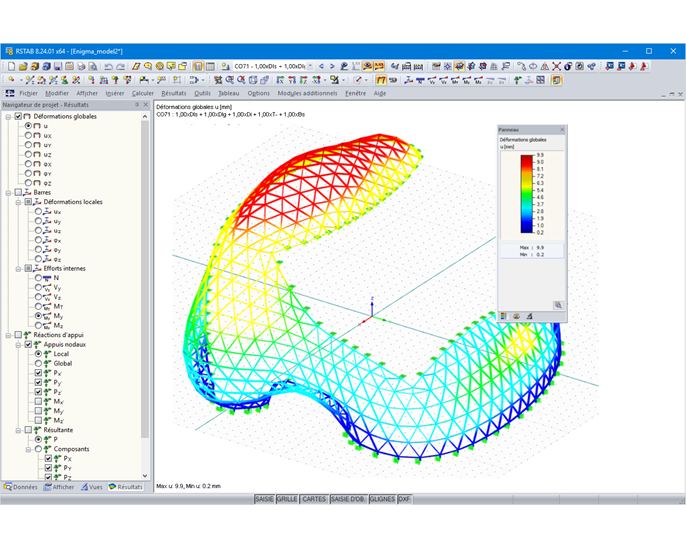Set view in Y direction
The width and height of the screenshot is (686, 549).
pyautogui.click(x=292, y=80)
